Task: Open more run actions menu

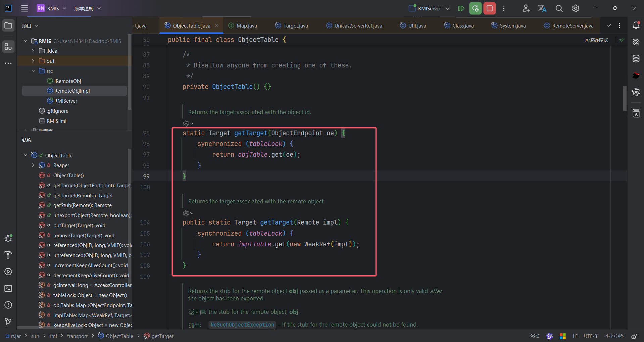Action: point(504,8)
